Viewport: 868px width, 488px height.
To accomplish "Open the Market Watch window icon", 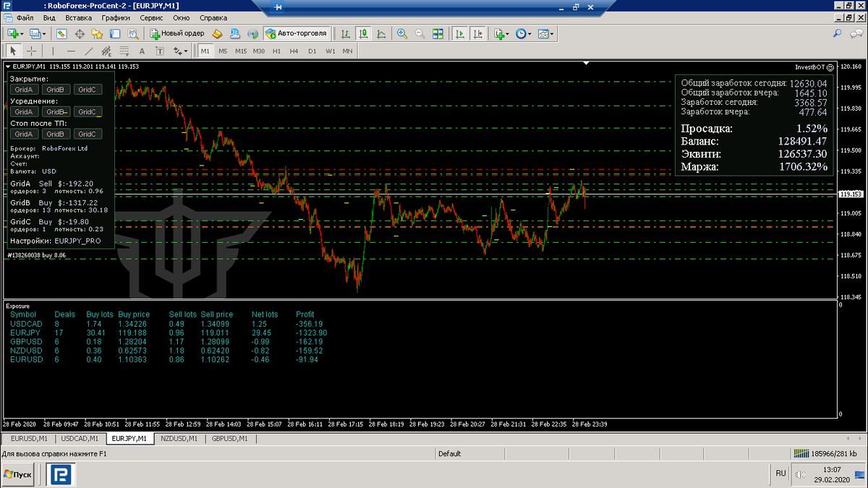I will (x=61, y=33).
